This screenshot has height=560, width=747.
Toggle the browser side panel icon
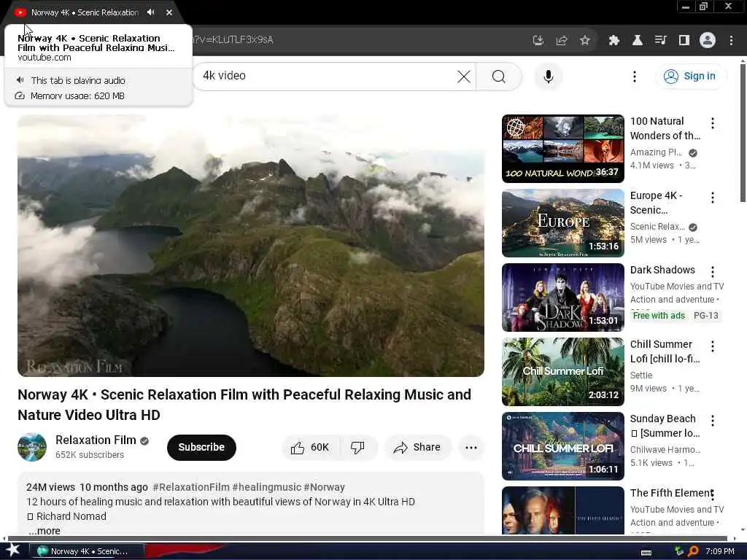684,40
